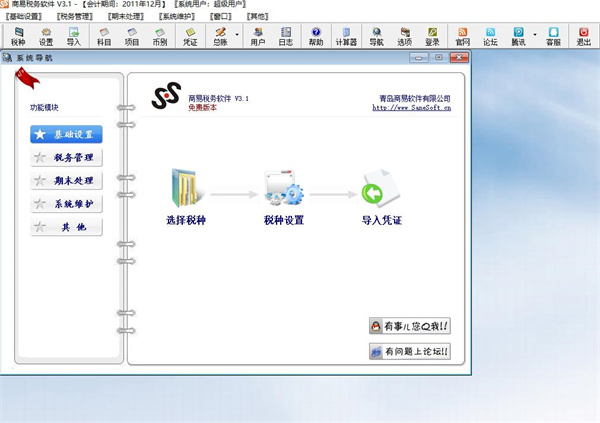Click the 腾讯 toolbar icon
This screenshot has height=423, width=600.
click(x=518, y=36)
